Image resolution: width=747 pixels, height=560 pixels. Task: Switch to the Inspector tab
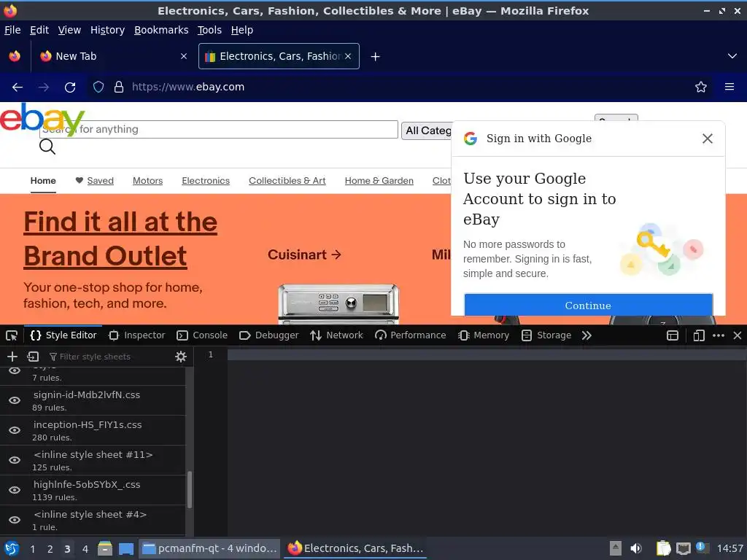pyautogui.click(x=136, y=335)
